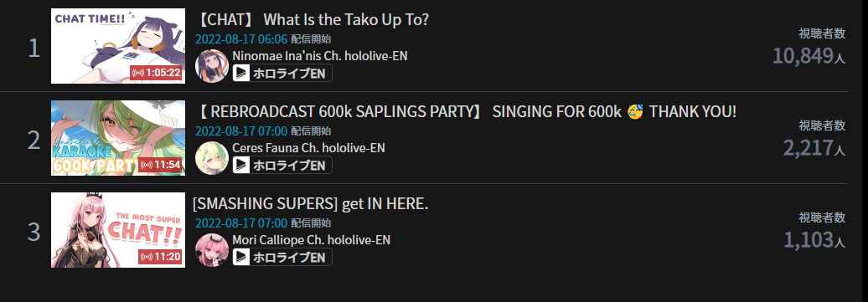
Task: Open CHAT TIME stream thumbnail
Action: click(118, 46)
